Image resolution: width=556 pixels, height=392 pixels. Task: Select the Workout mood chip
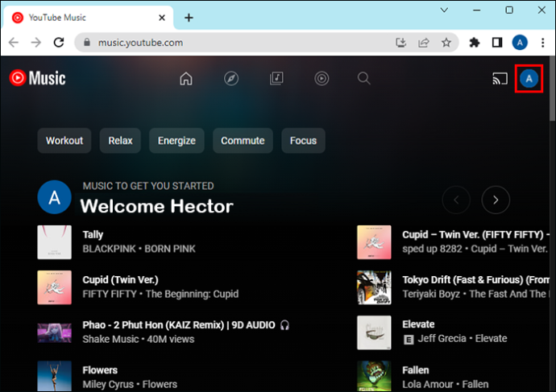(x=64, y=141)
